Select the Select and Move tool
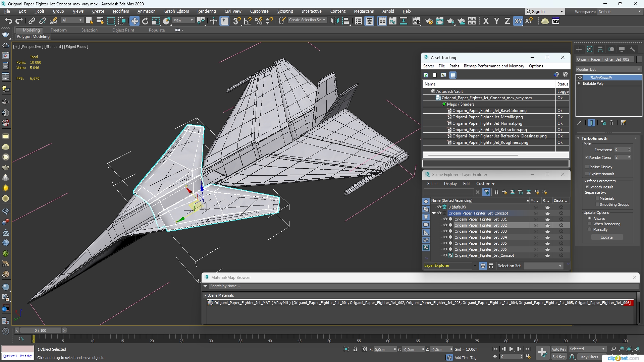The image size is (644, 362). (134, 21)
